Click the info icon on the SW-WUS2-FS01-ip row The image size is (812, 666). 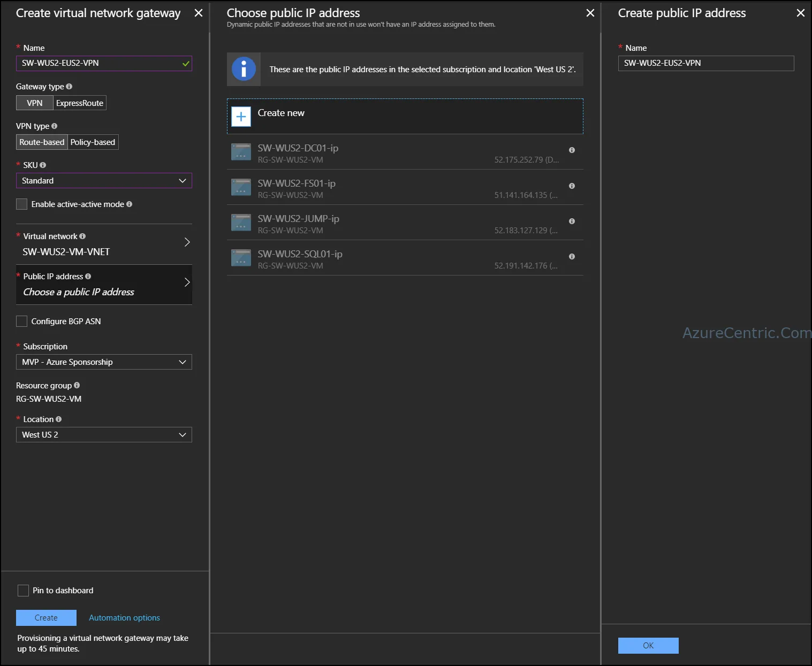(572, 186)
